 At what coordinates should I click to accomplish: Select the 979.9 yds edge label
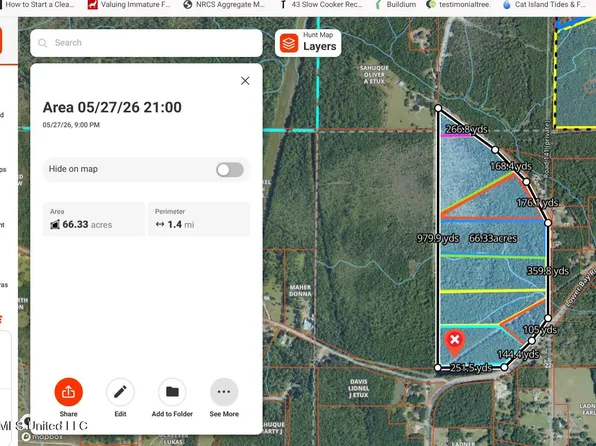click(438, 238)
